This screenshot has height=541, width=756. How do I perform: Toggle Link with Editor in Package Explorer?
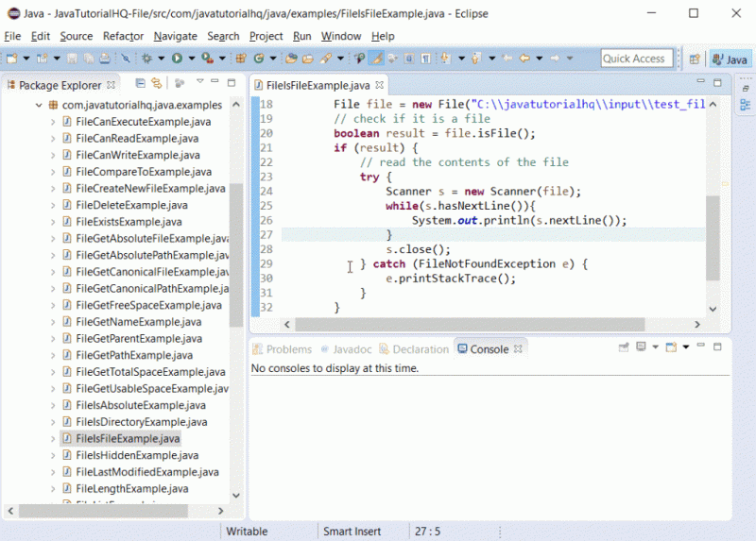pyautogui.click(x=157, y=83)
